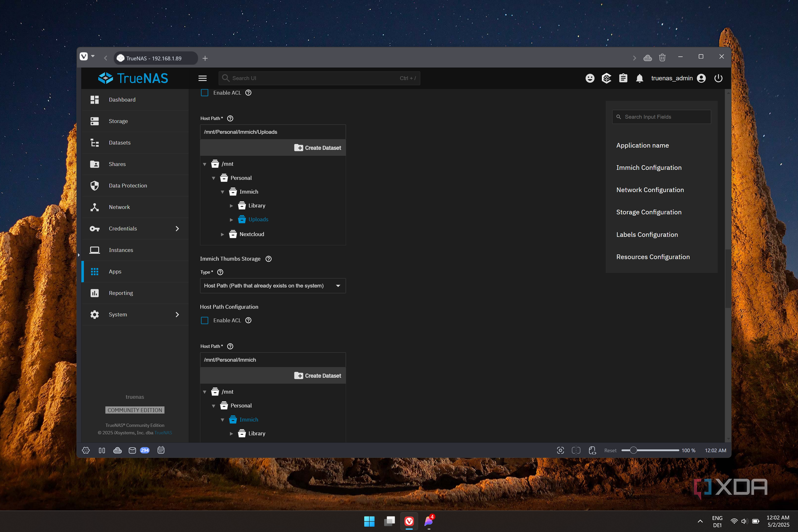The width and height of the screenshot is (798, 532).
Task: Open Windows Start menu
Action: (x=369, y=521)
